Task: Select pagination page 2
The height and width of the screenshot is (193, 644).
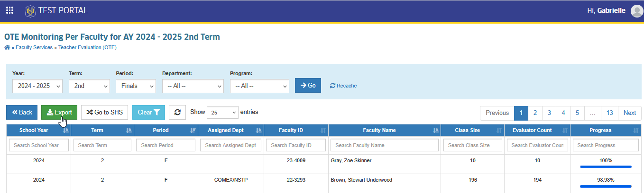Action: (x=535, y=113)
